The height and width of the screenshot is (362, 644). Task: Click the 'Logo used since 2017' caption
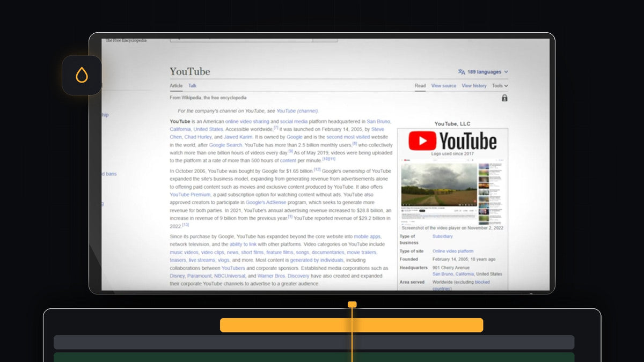click(x=452, y=153)
